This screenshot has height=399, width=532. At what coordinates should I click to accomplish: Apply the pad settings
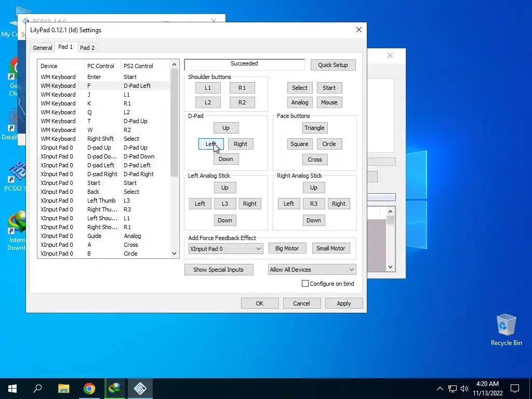click(344, 303)
